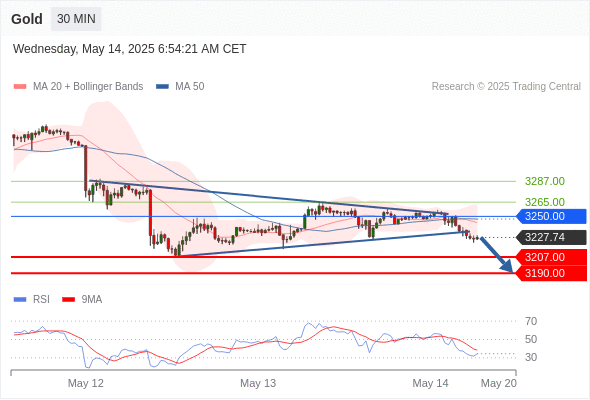Click the RSI legend marker
Viewport: 590px width, 400px height.
click(20, 300)
